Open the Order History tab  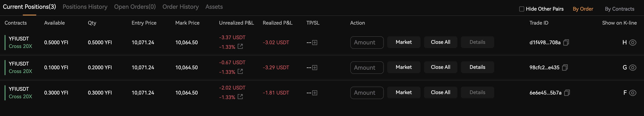pyautogui.click(x=180, y=7)
